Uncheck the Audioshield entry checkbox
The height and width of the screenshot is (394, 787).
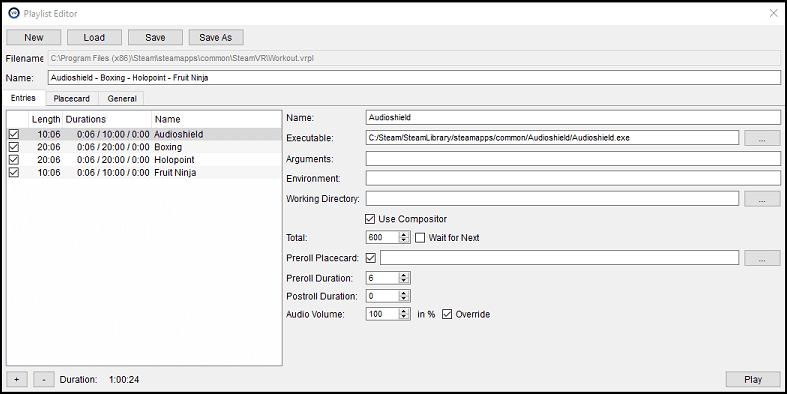point(14,134)
